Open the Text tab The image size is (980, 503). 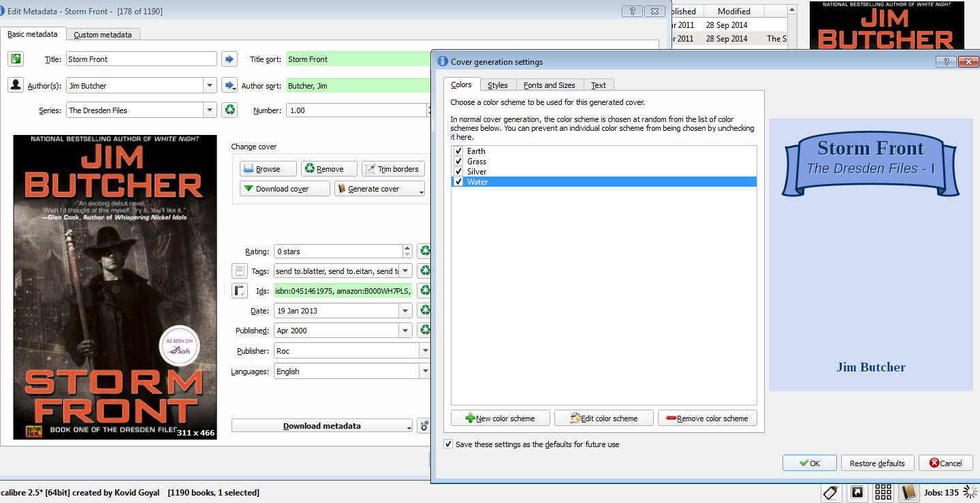pyautogui.click(x=599, y=85)
